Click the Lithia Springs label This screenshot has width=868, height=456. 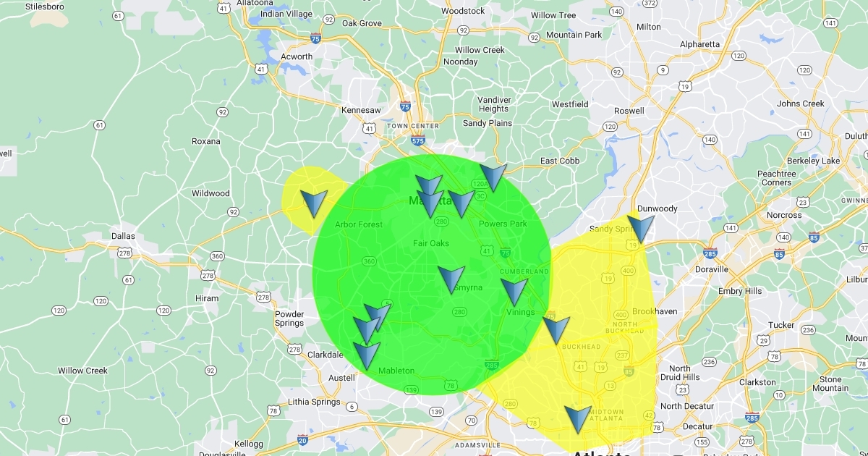(x=314, y=402)
